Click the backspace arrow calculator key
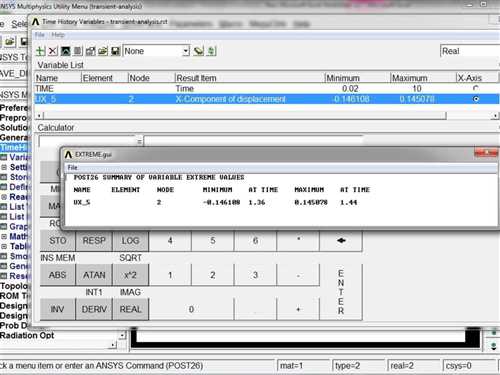Screen dimensions: 500x375 [341, 240]
